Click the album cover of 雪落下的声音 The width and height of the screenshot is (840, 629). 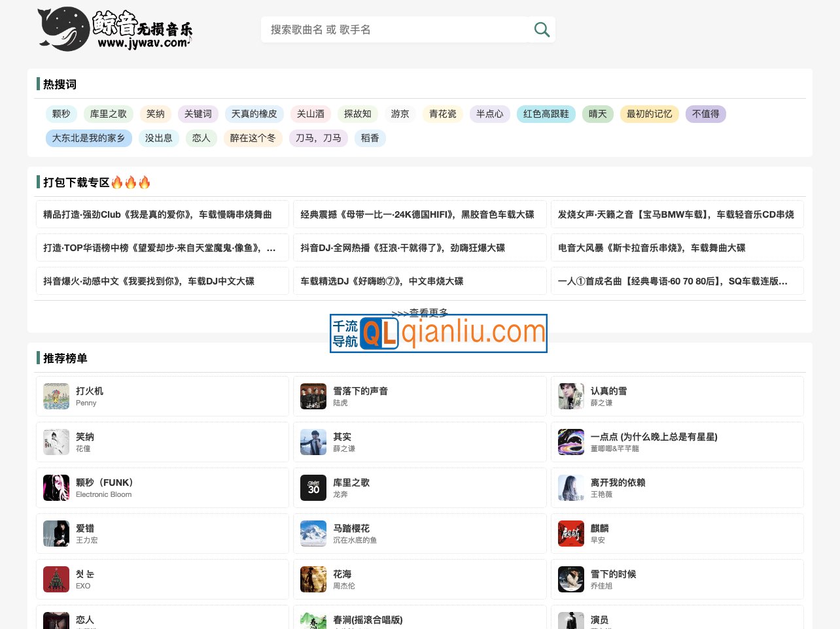[313, 396]
